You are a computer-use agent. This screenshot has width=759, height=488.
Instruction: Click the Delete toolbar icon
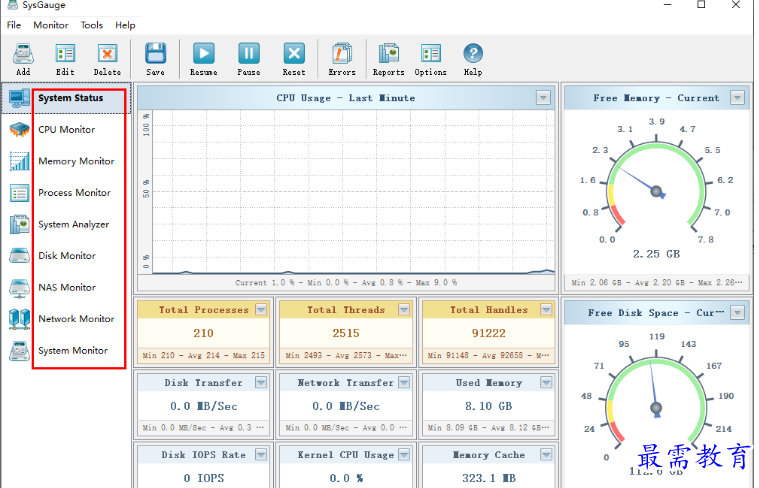(107, 54)
